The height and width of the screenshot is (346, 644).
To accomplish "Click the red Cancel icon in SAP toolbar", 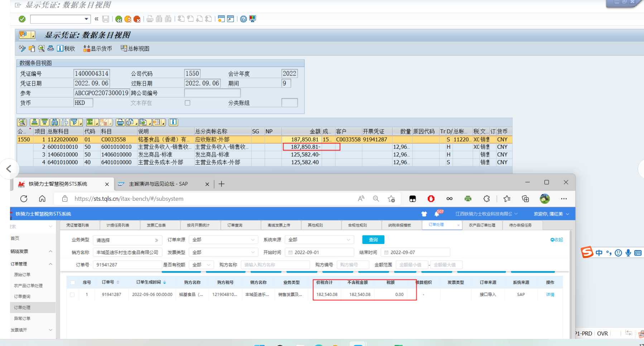I will click(137, 19).
